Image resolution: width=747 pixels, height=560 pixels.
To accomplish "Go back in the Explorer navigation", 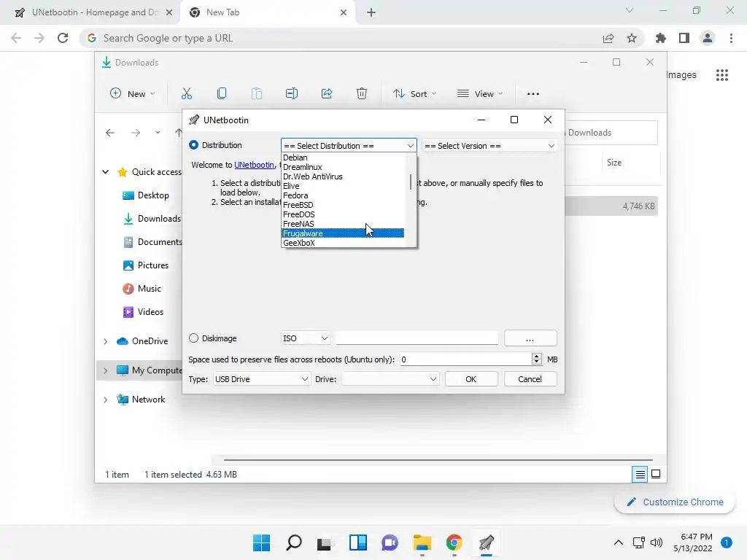I will click(x=110, y=133).
